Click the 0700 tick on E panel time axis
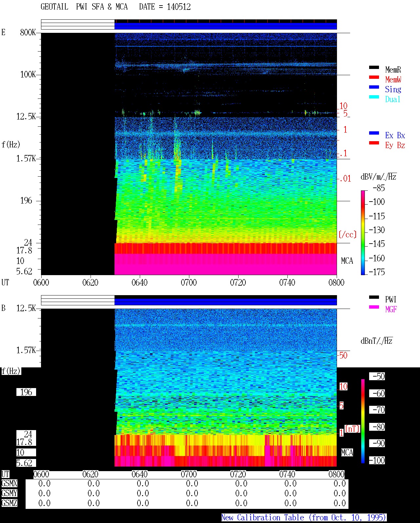 189,282
